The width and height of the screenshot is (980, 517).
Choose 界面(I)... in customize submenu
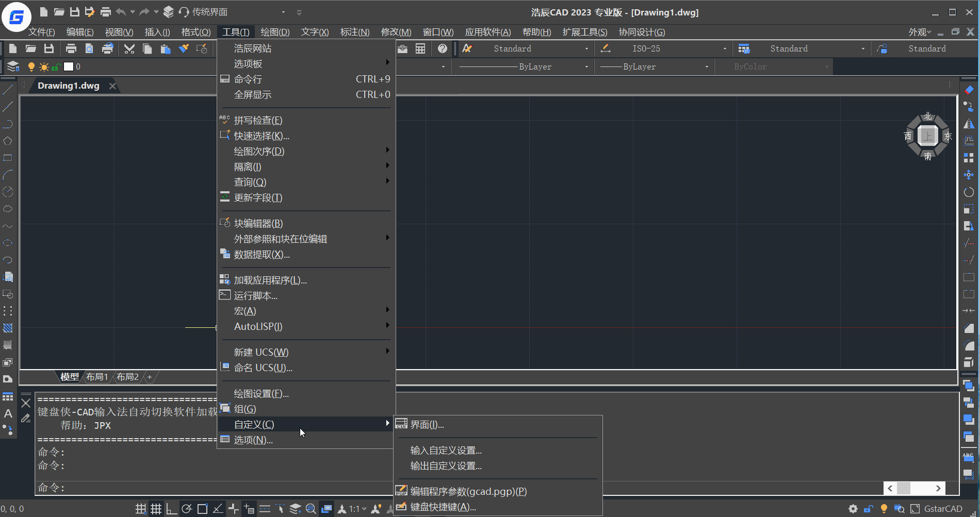[498, 424]
